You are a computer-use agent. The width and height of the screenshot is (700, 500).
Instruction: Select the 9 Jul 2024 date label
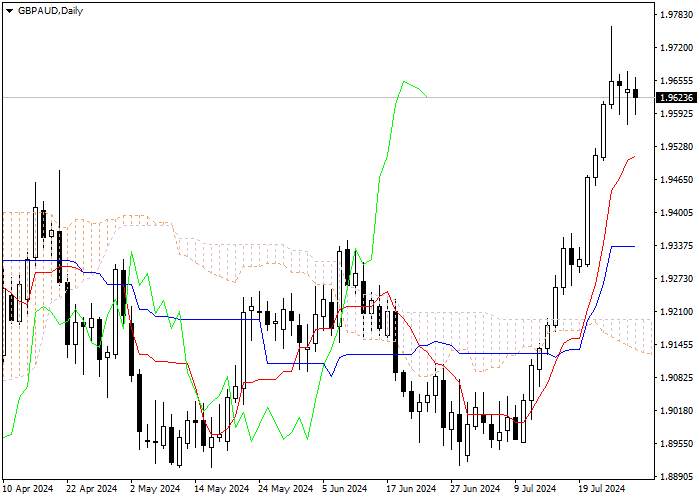click(x=536, y=489)
